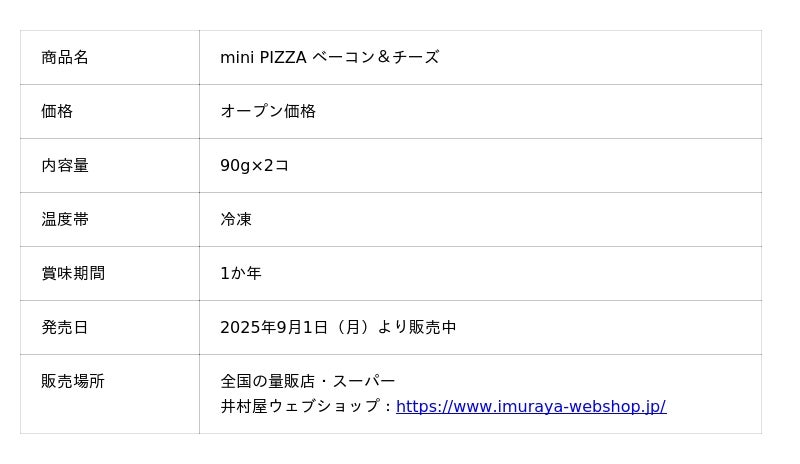Click the 価格 label cell
This screenshot has height=464, width=800.
(x=57, y=111)
